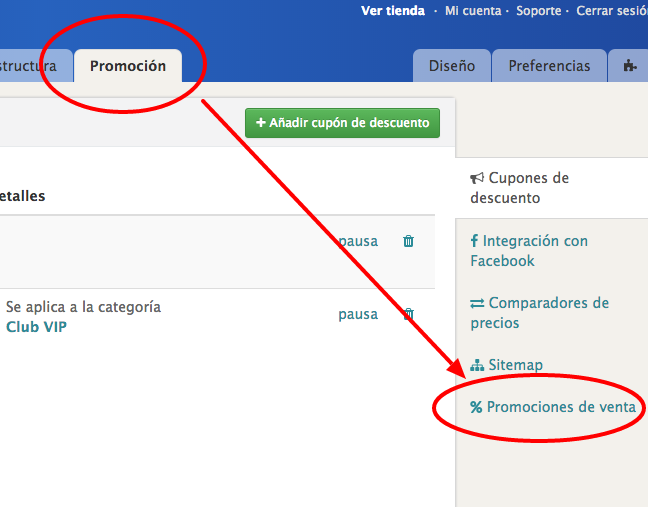Pause the first coupon in the list

tap(358, 241)
